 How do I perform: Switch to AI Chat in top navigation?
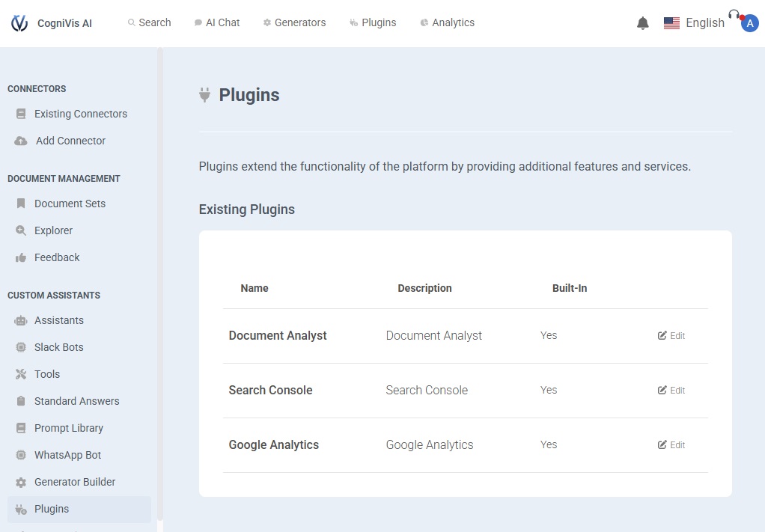[216, 22]
